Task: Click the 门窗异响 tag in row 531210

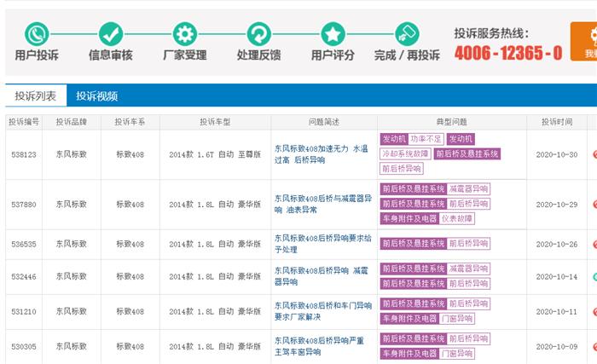Action: [456, 319]
